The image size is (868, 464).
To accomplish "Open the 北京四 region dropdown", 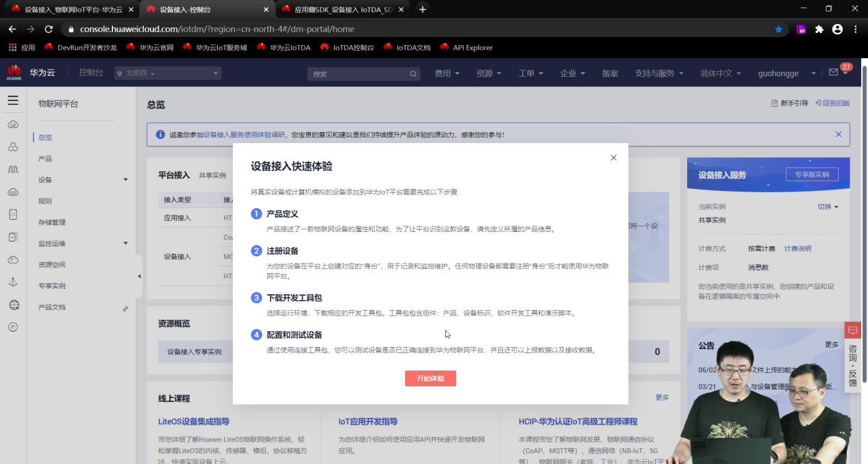I will [168, 73].
